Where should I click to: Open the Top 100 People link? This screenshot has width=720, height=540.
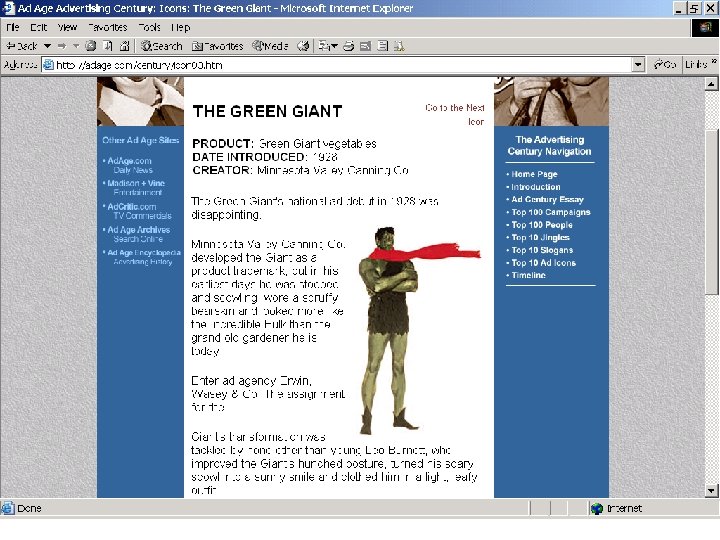pos(542,225)
